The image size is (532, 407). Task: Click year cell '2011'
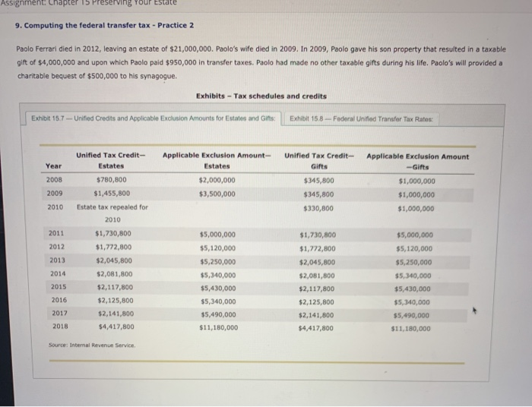click(x=56, y=233)
